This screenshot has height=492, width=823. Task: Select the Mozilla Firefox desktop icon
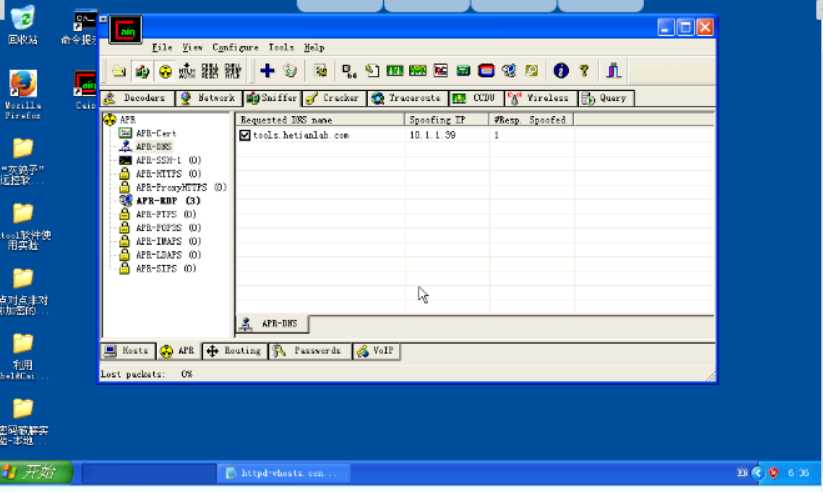23,95
